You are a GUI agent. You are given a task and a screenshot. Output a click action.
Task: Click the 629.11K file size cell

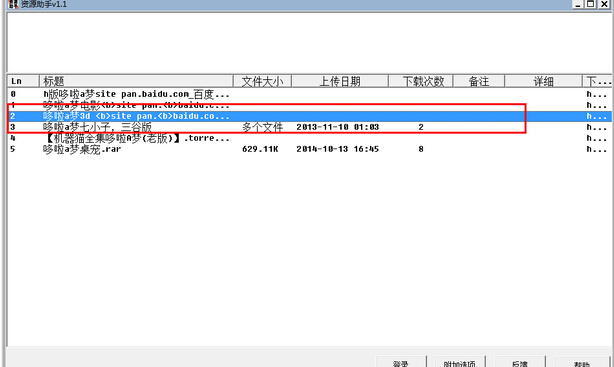click(x=260, y=149)
